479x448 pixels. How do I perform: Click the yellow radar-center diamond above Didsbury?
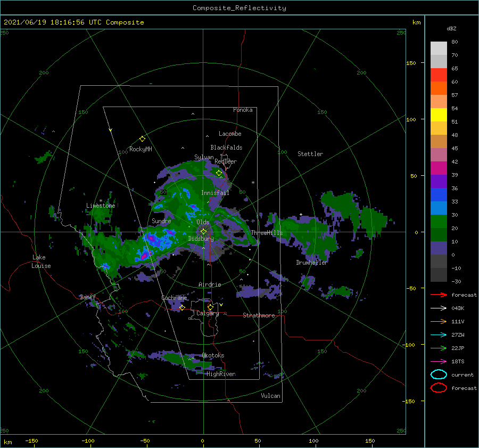[x=203, y=232]
